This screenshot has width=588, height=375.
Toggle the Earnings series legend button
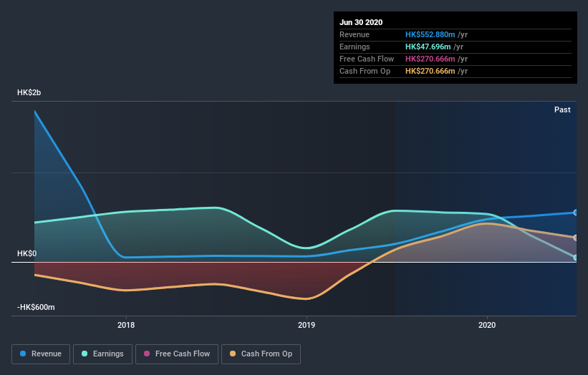102,354
